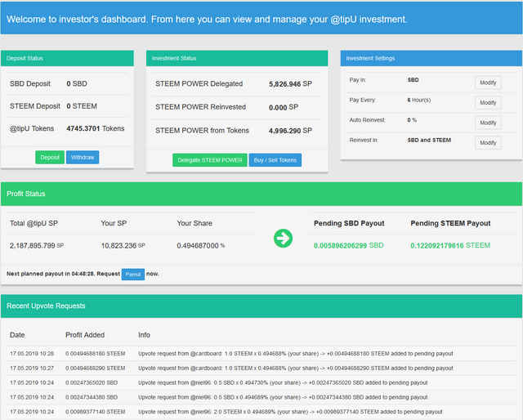Image resolution: width=523 pixels, height=420 pixels.
Task: Select profit 0.00989377140 STEEM cell
Action: [96, 412]
